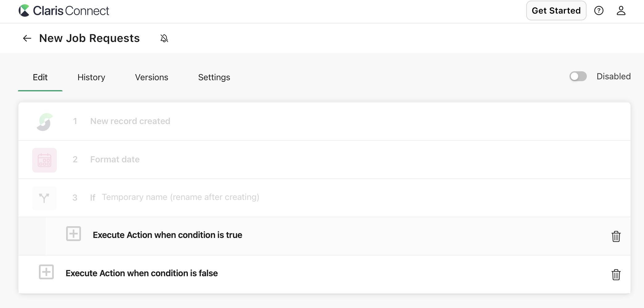Go back using the left arrow

27,38
